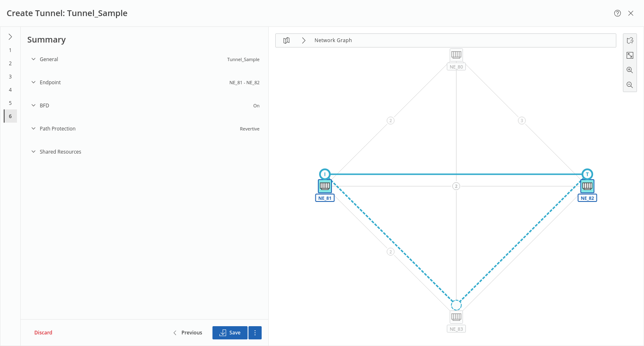The image size is (644, 346).
Task: Discard the tunnel creation
Action: [43, 333]
